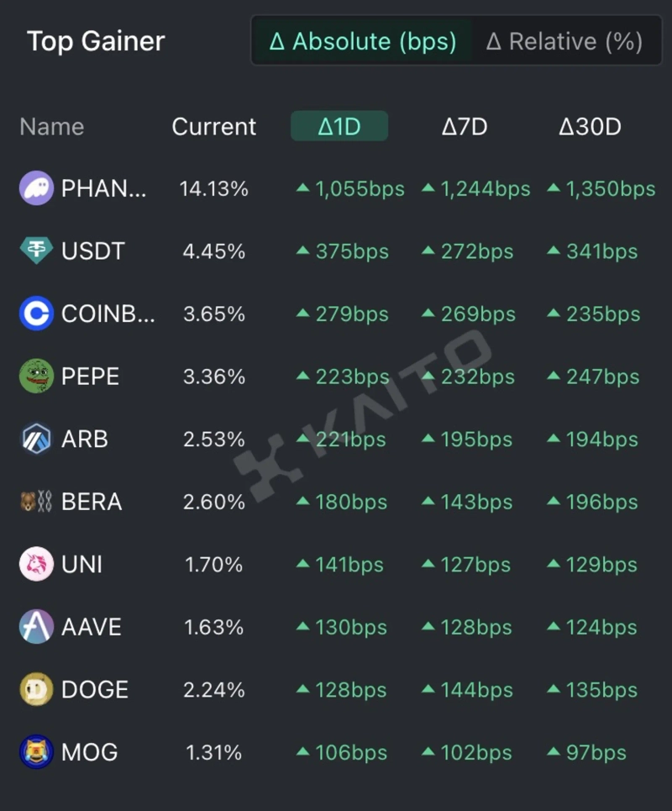Sort by the Δ30D column
The width and height of the screenshot is (672, 811).
[x=590, y=127]
